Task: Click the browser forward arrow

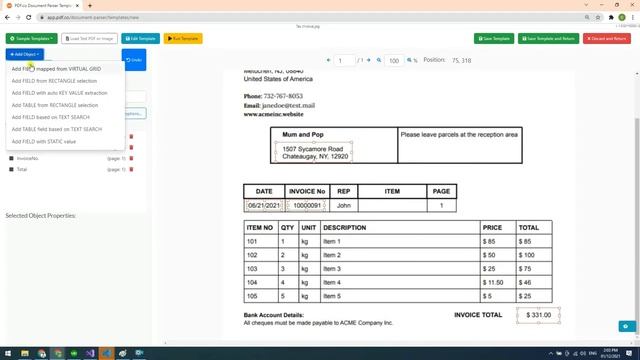Action: click(18, 18)
